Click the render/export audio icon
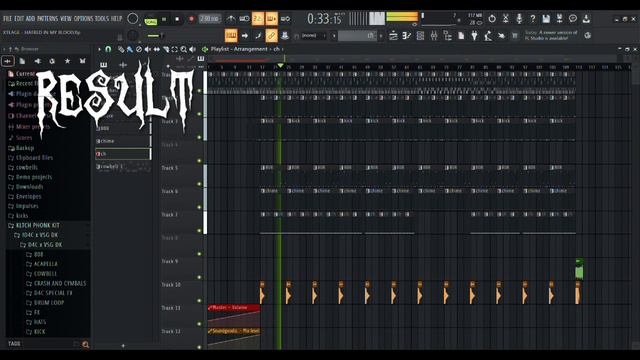This screenshot has height=360, width=640. pos(559,19)
